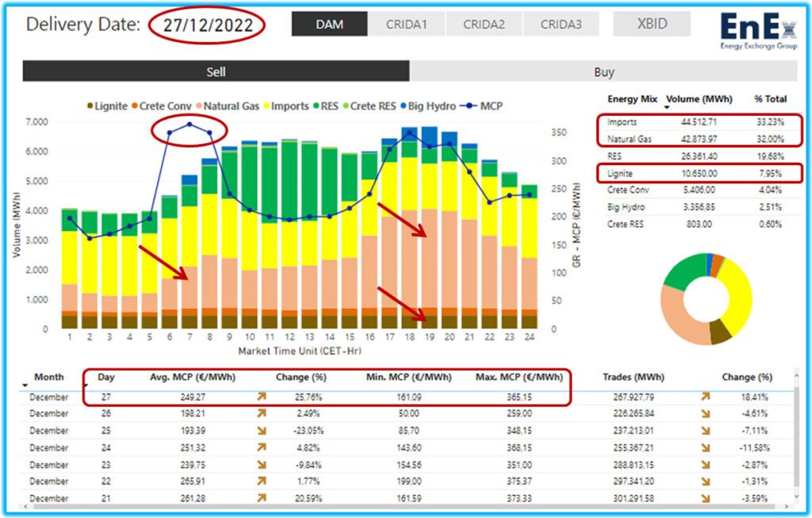
Task: Select the brown Lignite donut segment
Action: 720,332
